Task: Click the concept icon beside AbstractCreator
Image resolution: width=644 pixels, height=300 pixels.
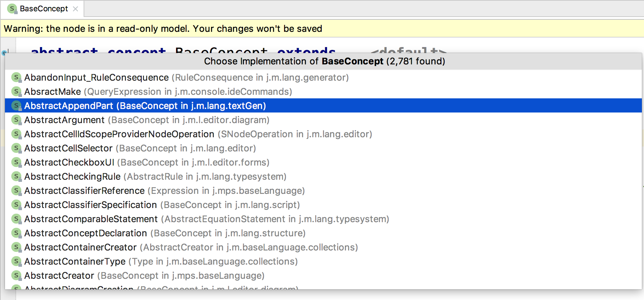Action: point(16,276)
